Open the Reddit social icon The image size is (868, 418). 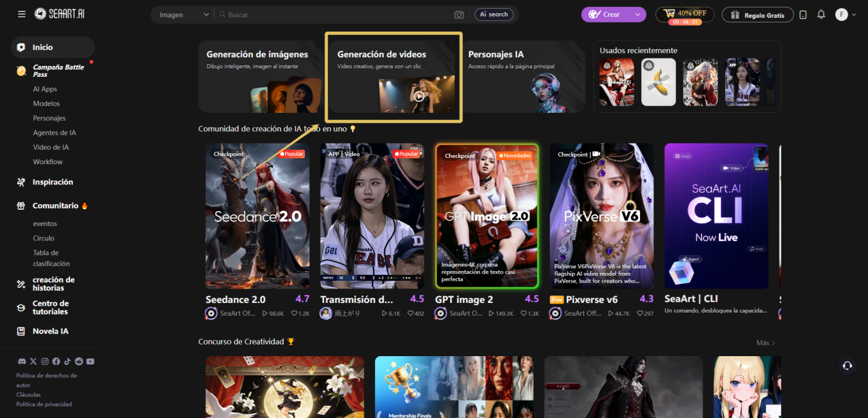tap(79, 361)
